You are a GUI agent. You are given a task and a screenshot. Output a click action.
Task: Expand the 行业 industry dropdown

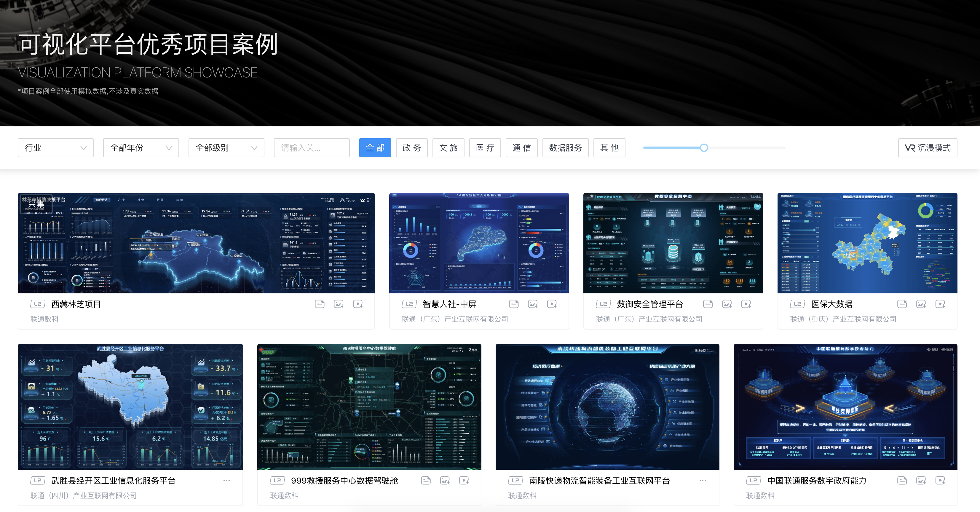pos(55,148)
